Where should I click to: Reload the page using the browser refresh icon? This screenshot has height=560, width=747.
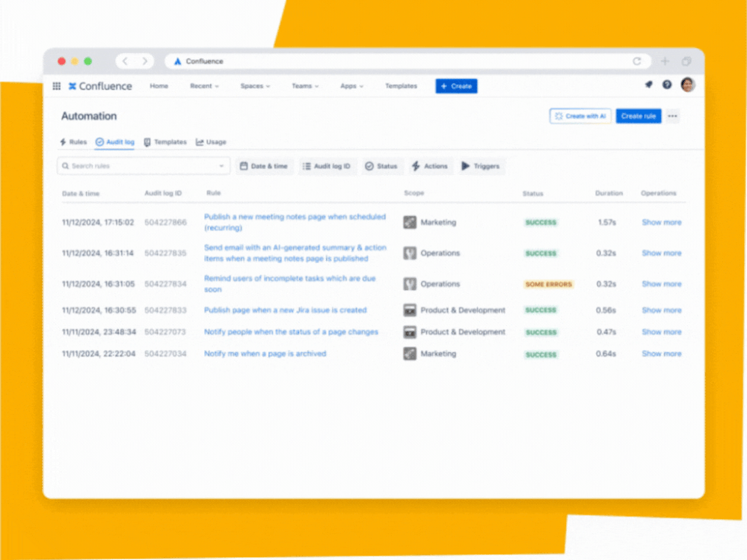(x=637, y=61)
